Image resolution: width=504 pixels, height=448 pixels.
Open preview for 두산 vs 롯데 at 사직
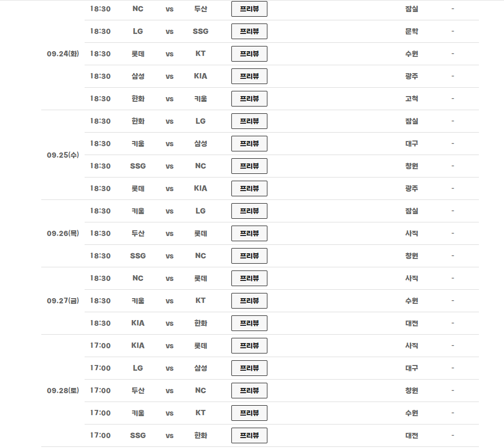click(x=249, y=233)
